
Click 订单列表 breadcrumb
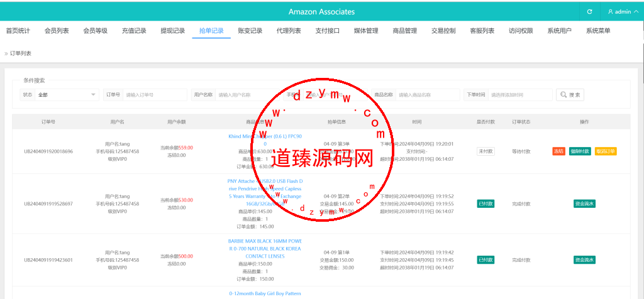coord(21,53)
